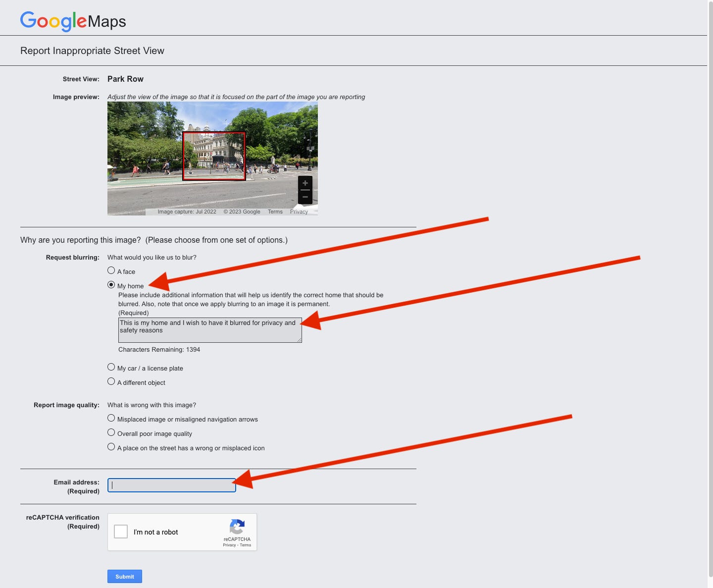Choose 'My car / a license plate'

[x=111, y=367]
